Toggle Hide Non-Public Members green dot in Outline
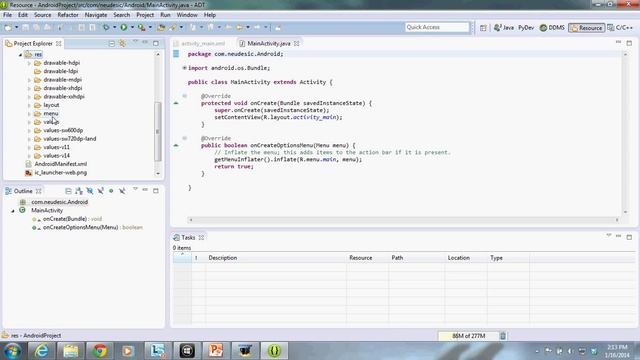 click(x=111, y=191)
